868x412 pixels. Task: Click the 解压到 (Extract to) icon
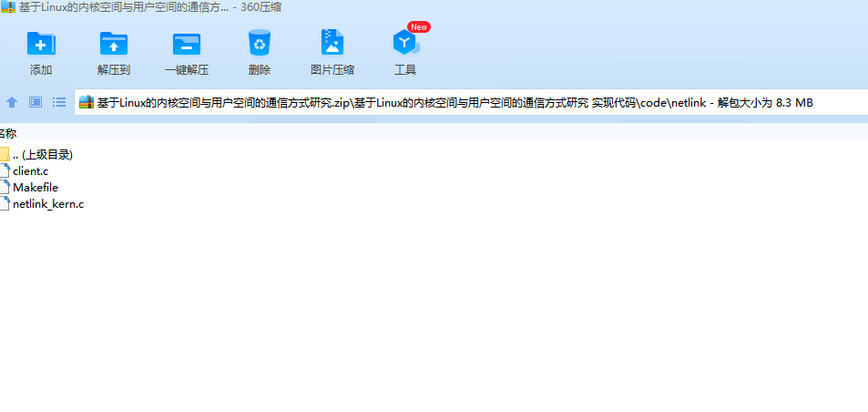[x=114, y=43]
